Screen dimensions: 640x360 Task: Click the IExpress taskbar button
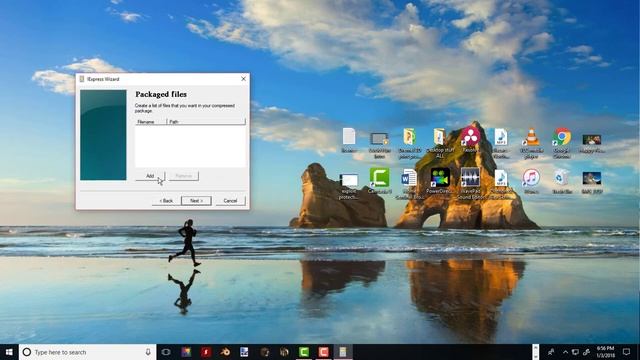[343, 352]
